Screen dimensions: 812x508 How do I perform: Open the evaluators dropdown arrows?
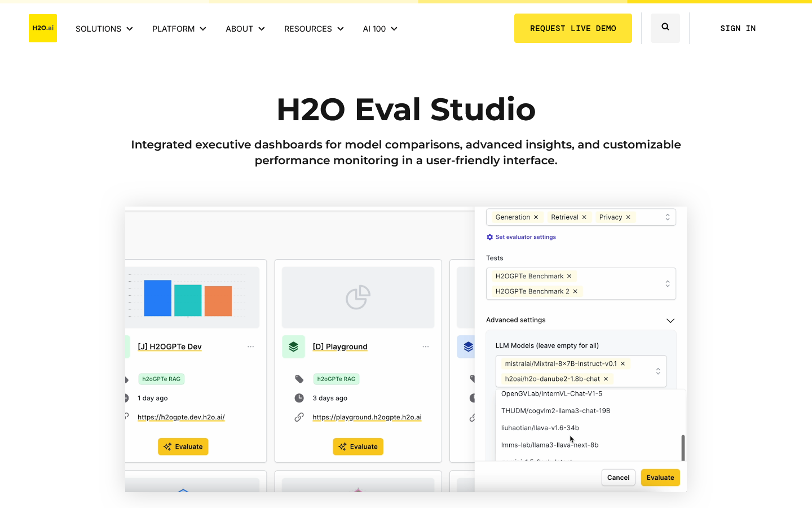click(668, 217)
